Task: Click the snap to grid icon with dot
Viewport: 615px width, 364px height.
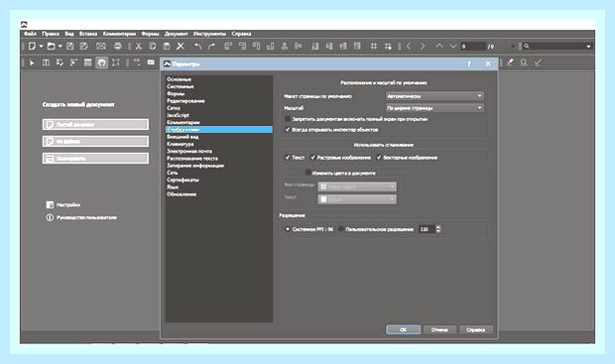Action: (388, 47)
